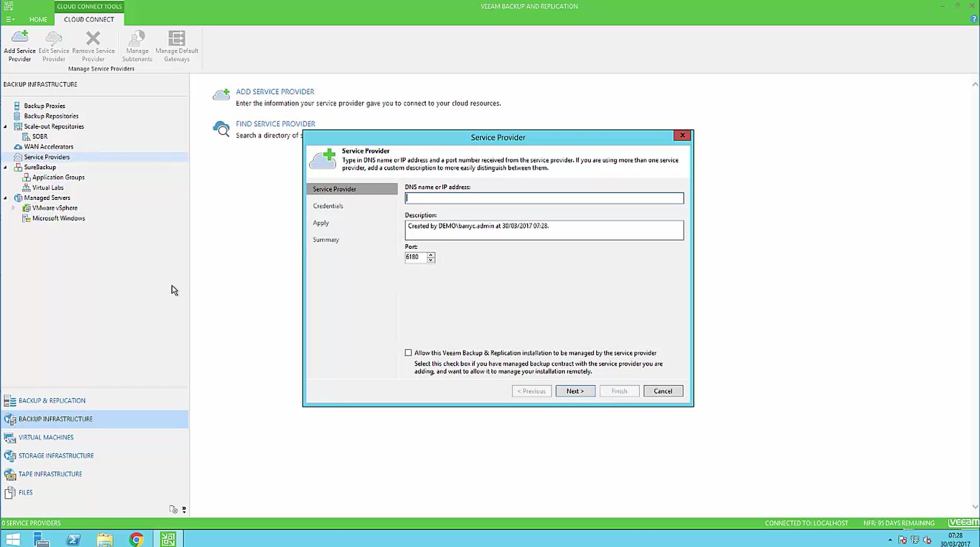Switch to the Home ribbon tab
The width and height of the screenshot is (980, 547).
click(x=38, y=19)
